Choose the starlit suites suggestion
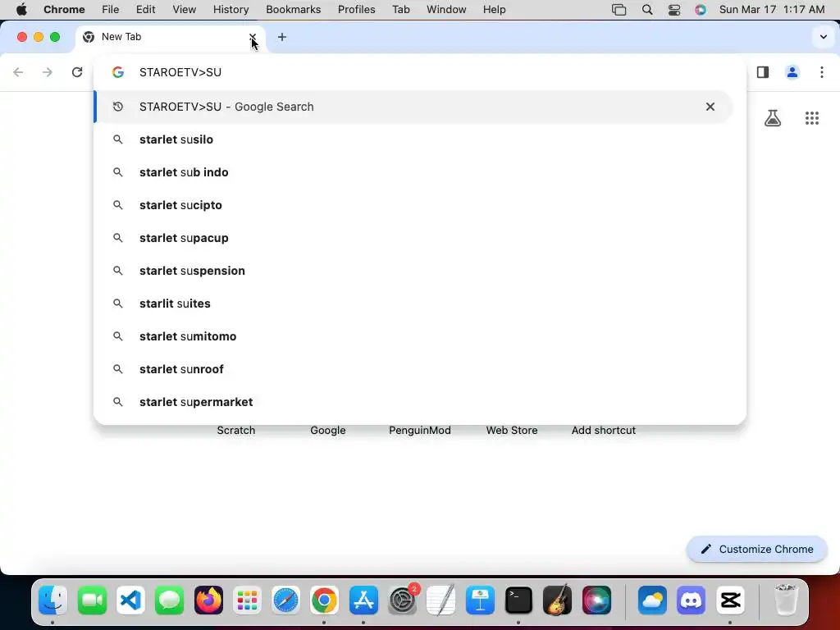Viewport: 840px width, 630px height. (413, 304)
